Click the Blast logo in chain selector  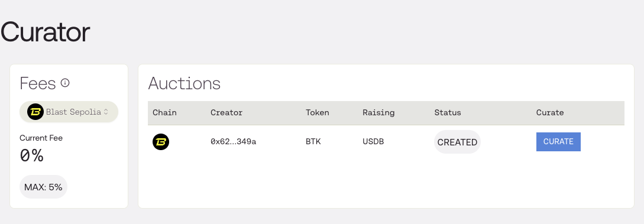[35, 112]
